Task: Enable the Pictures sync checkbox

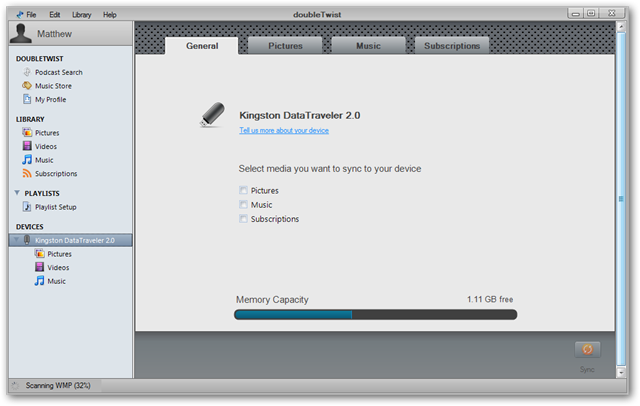Action: click(243, 191)
